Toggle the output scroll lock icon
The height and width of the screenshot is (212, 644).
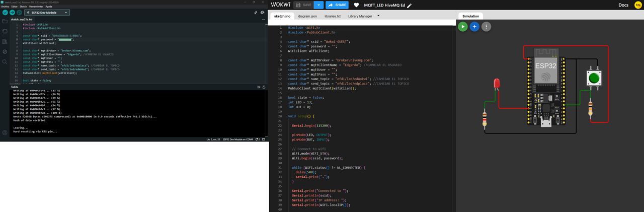pyautogui.click(x=264, y=87)
